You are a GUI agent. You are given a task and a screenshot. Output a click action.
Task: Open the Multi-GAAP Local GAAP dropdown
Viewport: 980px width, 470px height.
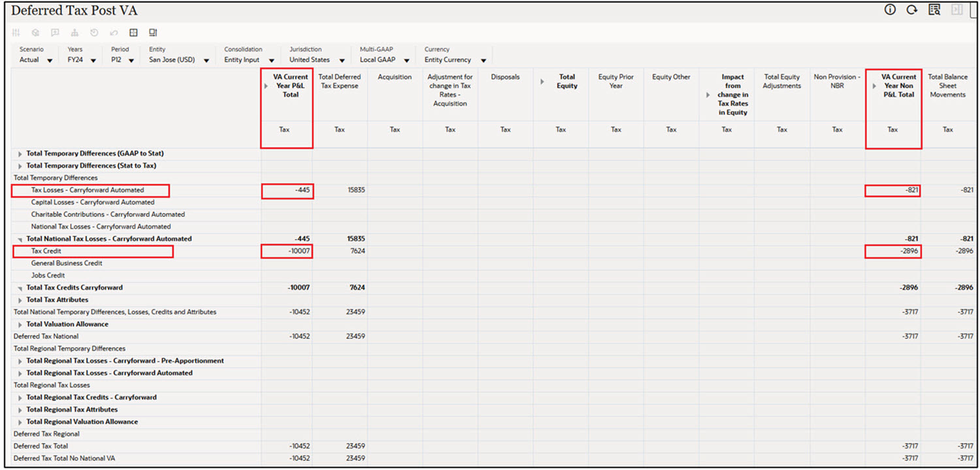pyautogui.click(x=406, y=61)
